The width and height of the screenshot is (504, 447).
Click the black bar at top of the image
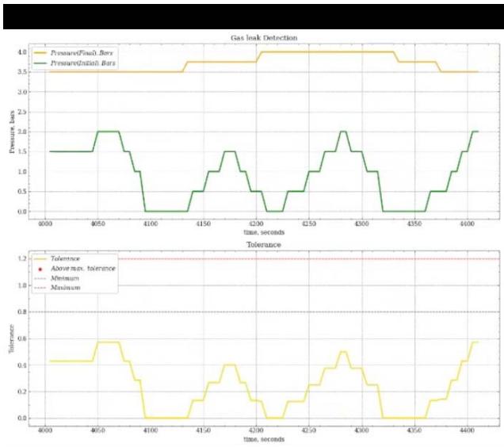pyautogui.click(x=252, y=16)
